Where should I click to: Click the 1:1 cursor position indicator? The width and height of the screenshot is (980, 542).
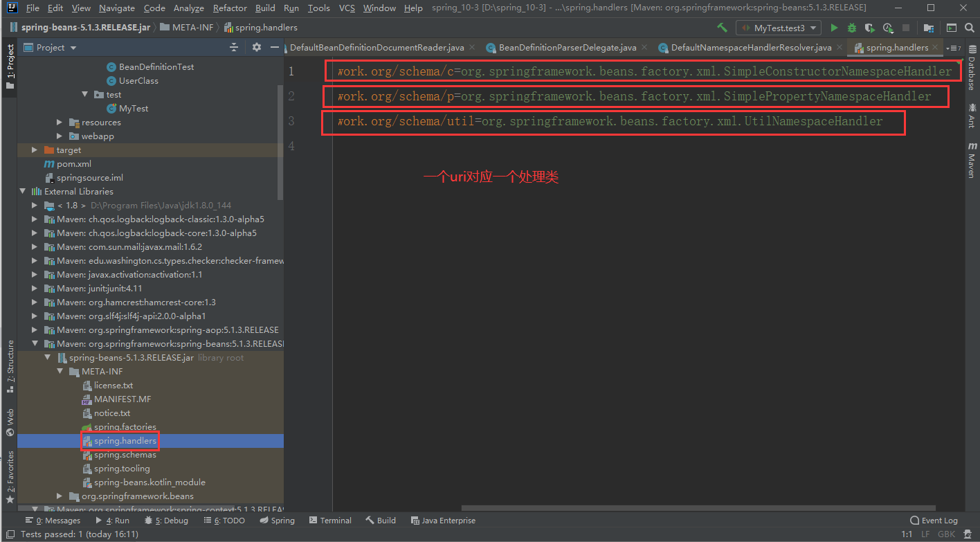907,534
